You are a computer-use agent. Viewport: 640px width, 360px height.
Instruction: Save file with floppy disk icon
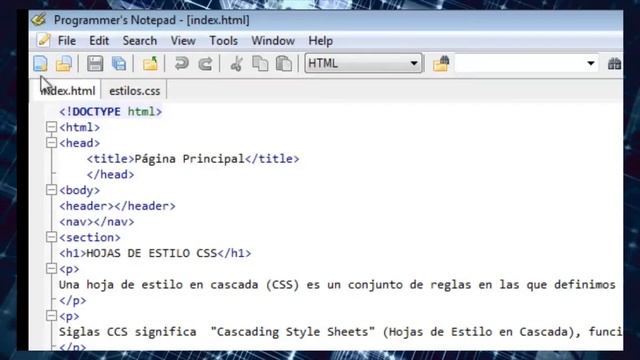point(95,64)
